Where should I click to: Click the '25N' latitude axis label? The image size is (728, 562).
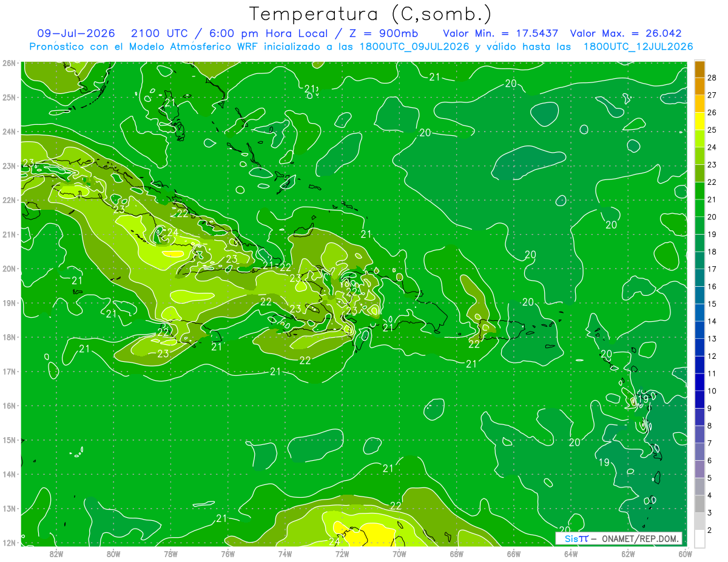[9, 97]
